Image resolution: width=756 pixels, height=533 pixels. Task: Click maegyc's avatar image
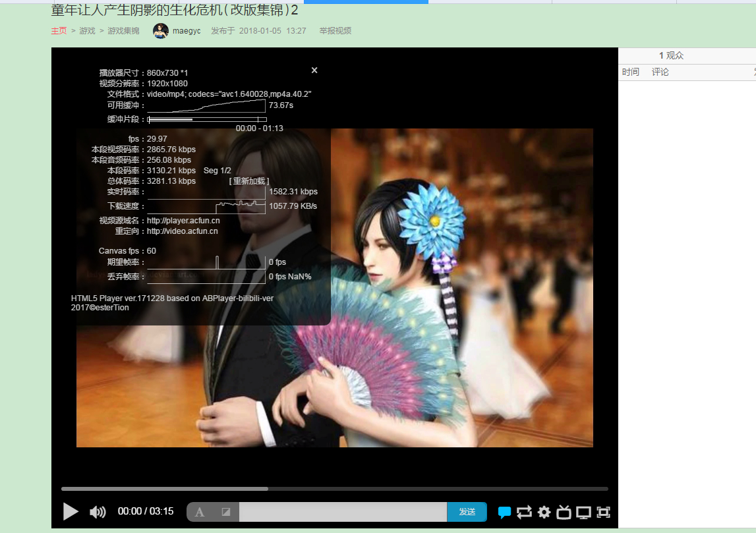(161, 31)
